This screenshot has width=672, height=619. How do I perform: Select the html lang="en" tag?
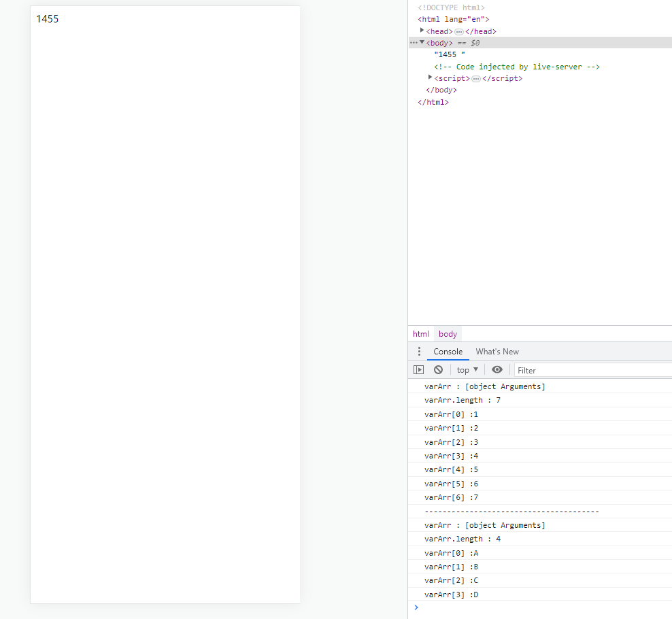454,19
